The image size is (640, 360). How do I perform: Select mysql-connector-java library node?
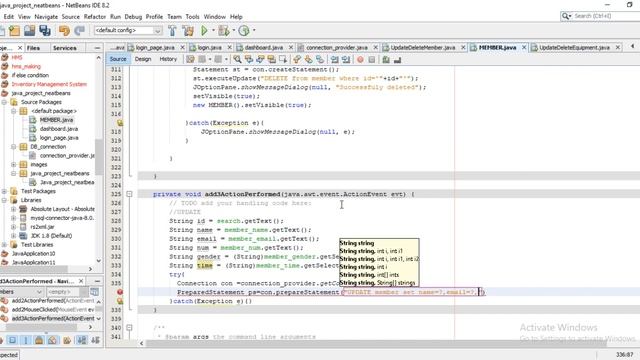coord(62,218)
